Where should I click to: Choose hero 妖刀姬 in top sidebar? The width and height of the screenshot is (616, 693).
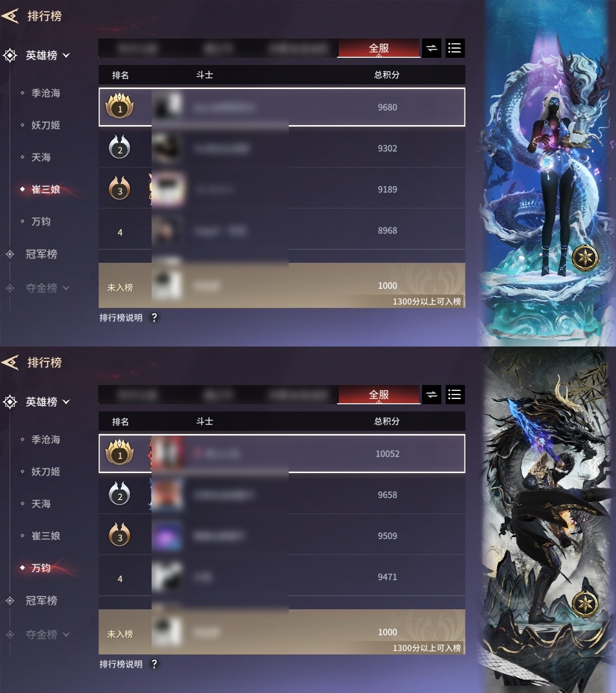[46, 125]
